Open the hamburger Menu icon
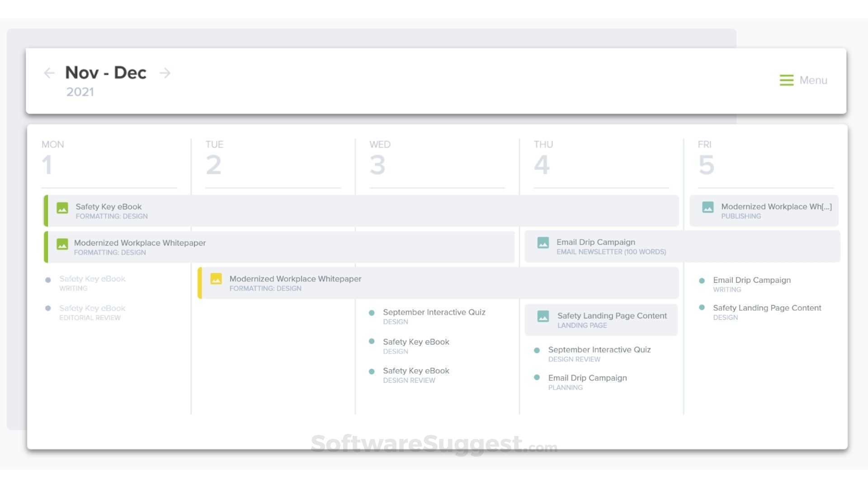This screenshot has width=868, height=488. pos(786,80)
